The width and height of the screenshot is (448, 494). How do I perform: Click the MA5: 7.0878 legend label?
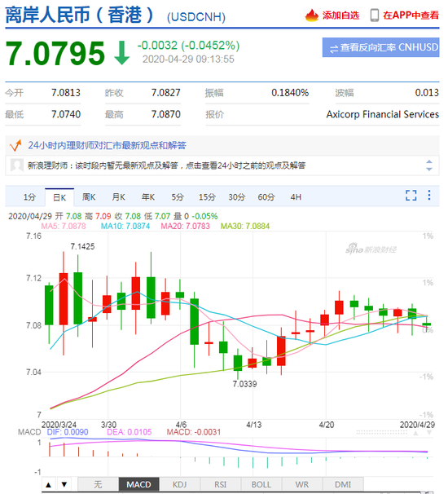[64, 226]
